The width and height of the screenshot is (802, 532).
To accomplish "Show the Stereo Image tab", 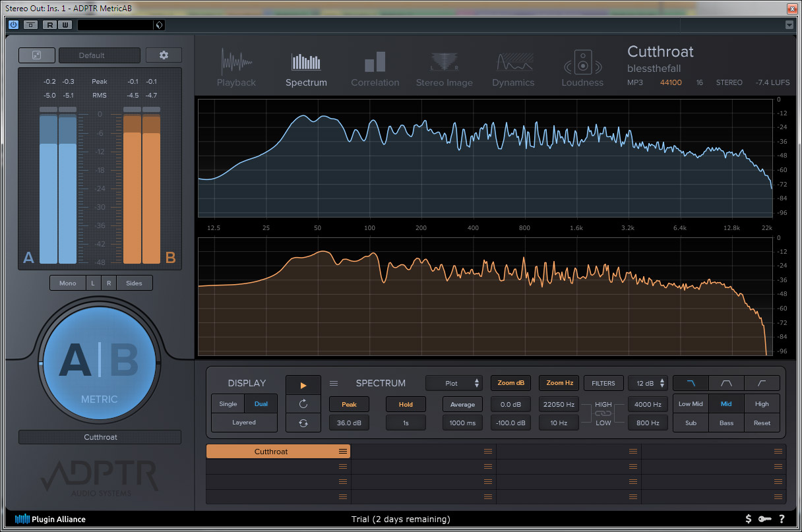I will (444, 68).
